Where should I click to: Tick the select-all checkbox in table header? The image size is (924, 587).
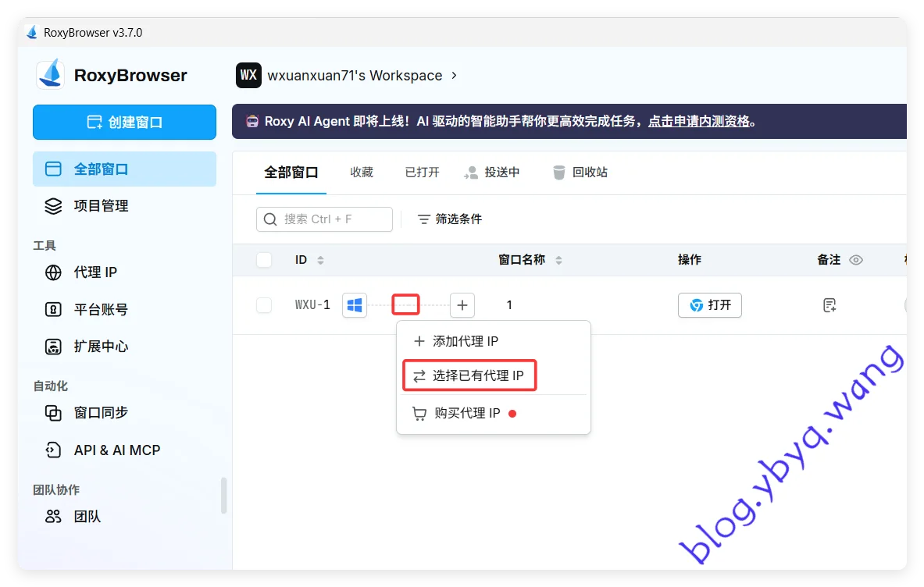point(264,260)
